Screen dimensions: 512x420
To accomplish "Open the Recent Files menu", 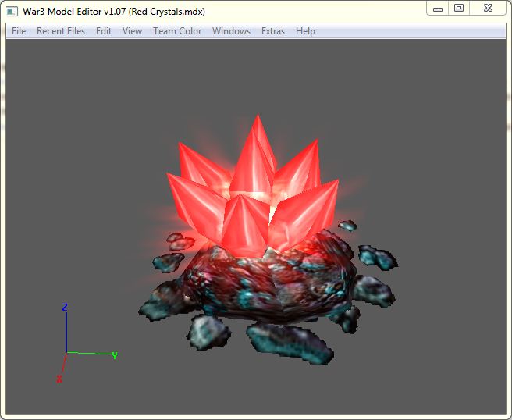I will click(61, 31).
